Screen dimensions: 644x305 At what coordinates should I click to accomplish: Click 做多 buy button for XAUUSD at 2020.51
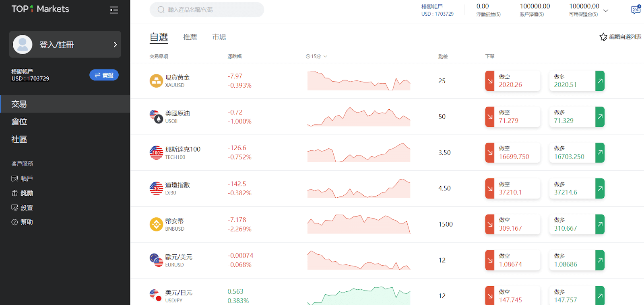coord(572,81)
